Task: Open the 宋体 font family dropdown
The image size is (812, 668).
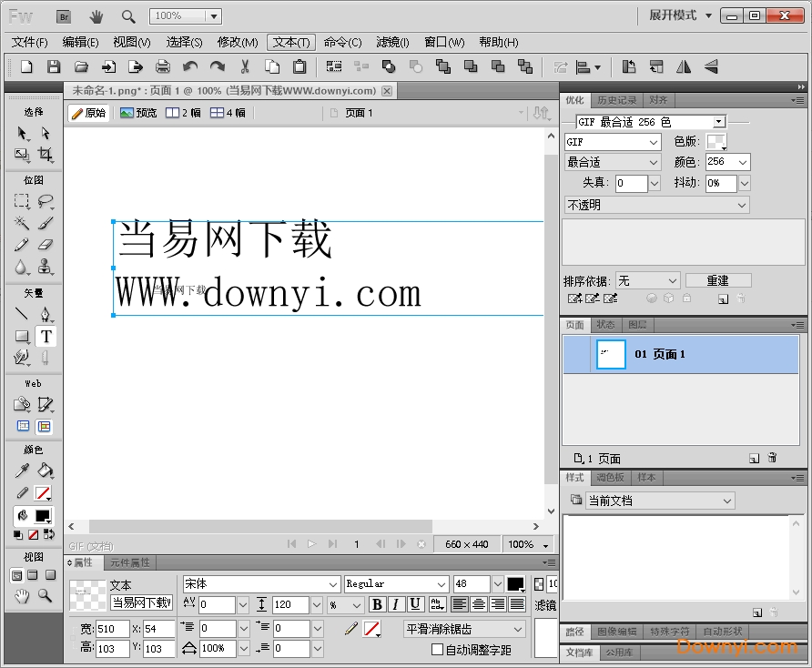Action: click(x=333, y=584)
